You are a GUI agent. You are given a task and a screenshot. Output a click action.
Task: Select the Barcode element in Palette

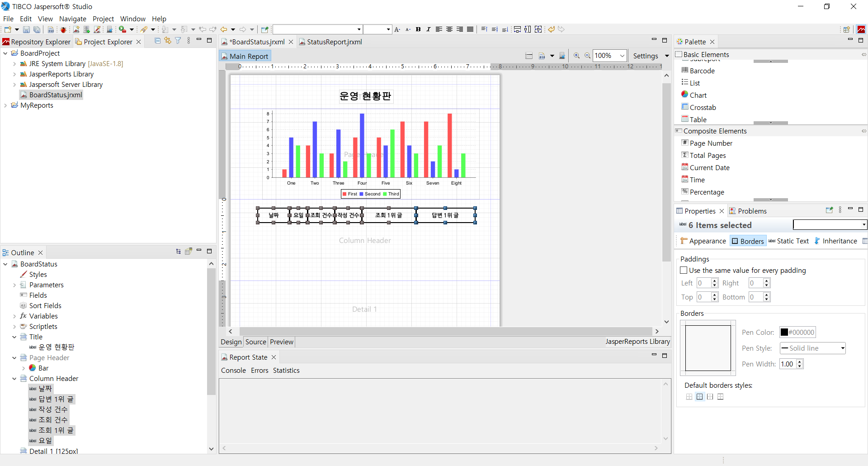(698, 71)
